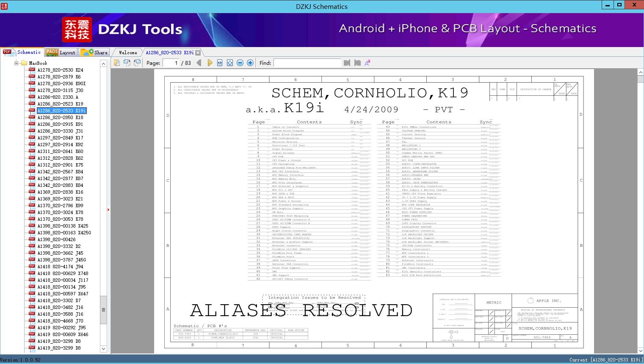Open A1398_820-00163 X425G schematic
Viewport: 644px width, 364px height.
(64, 233)
